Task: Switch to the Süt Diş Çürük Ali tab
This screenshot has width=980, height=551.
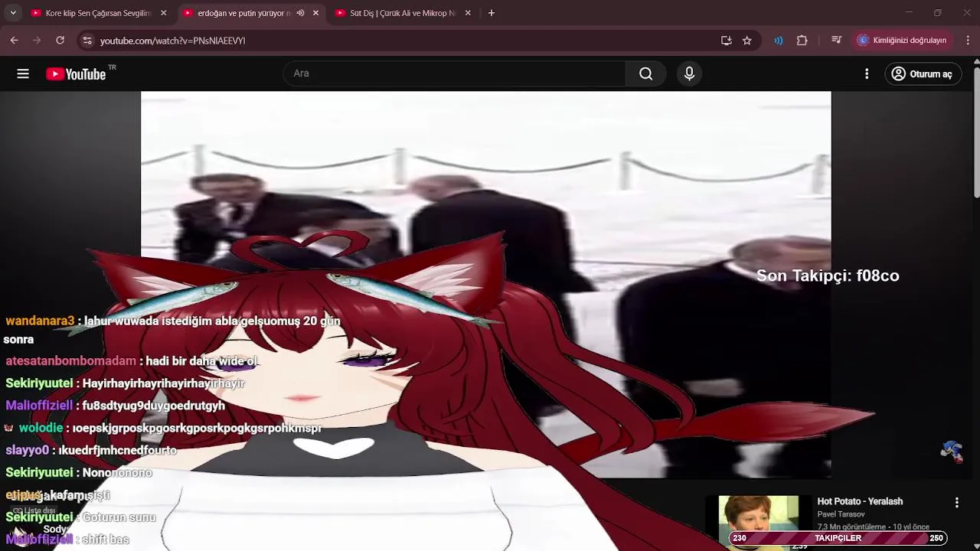Action: click(403, 13)
